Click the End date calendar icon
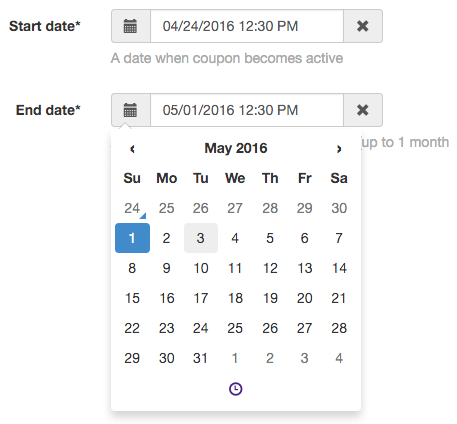 pos(131,110)
